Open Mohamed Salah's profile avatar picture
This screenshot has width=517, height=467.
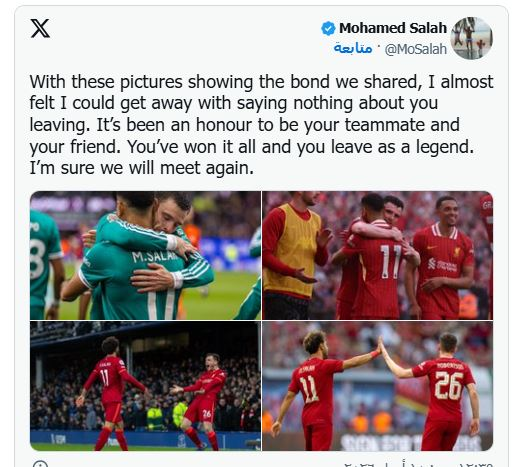point(471,38)
